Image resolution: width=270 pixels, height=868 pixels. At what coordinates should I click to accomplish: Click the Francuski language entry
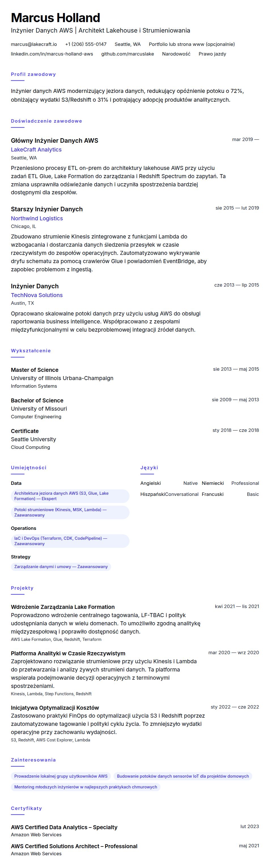pyautogui.click(x=230, y=494)
